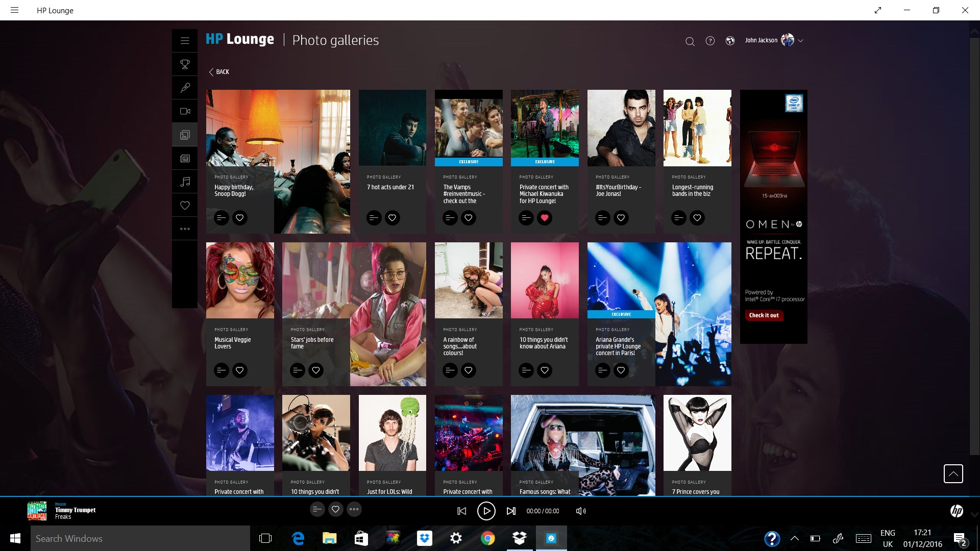Go back using the BACK link

click(219, 72)
